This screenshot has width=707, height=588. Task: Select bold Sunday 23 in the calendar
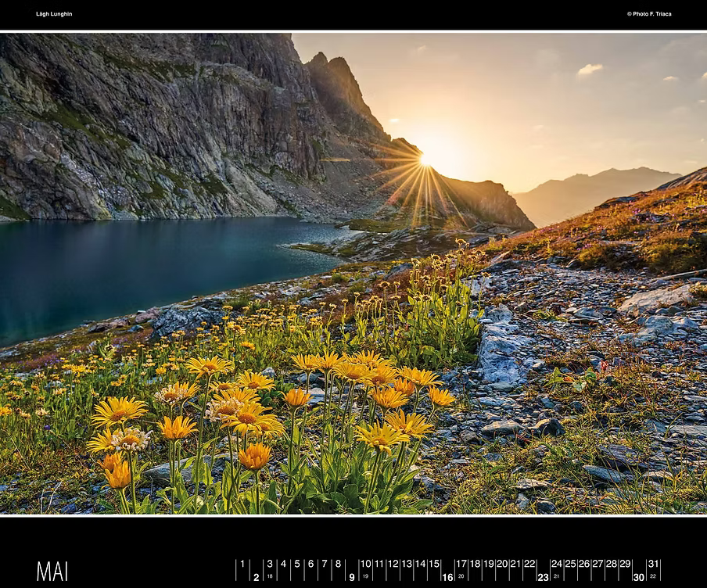pyautogui.click(x=544, y=577)
